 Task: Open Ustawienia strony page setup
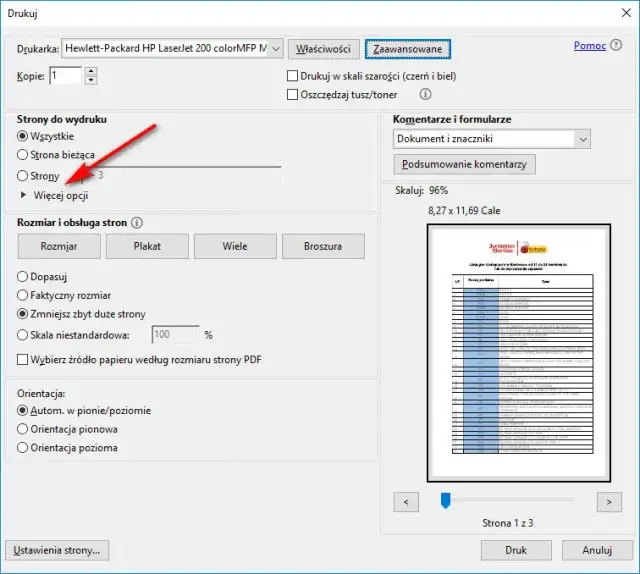(57, 550)
